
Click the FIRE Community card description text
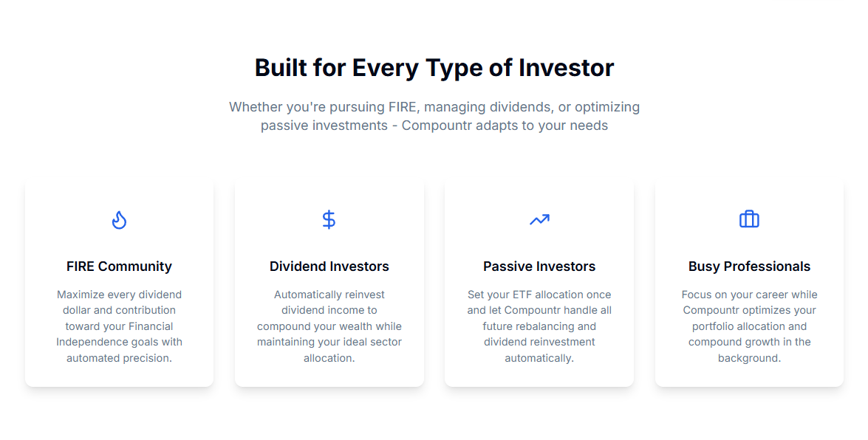119,326
